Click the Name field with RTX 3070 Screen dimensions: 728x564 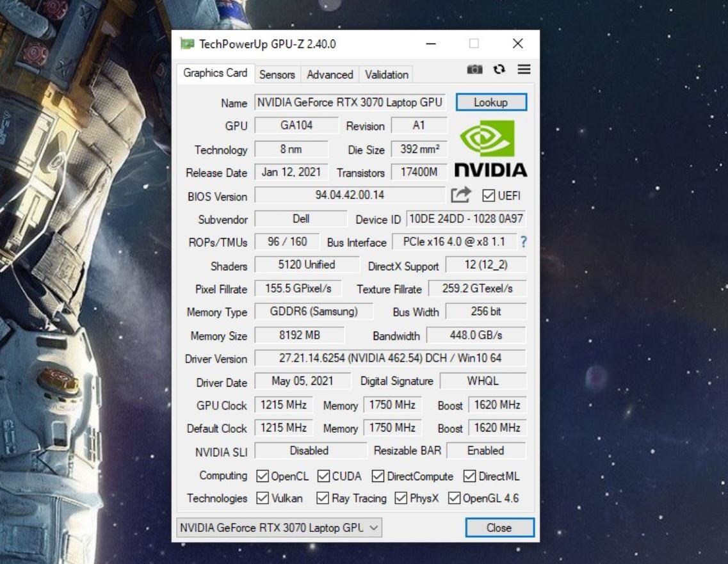pos(350,102)
